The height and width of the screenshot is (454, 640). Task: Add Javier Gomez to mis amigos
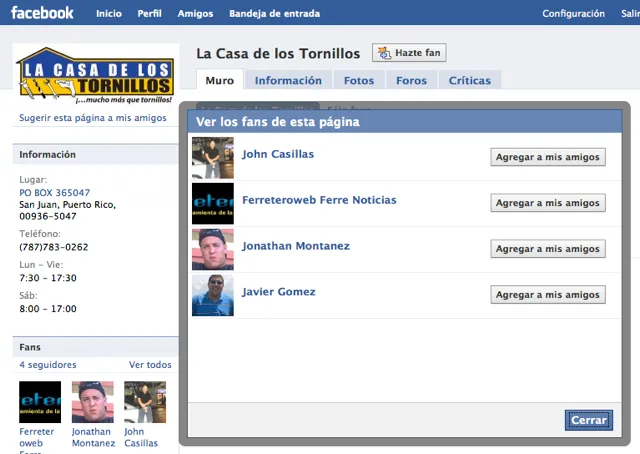click(x=548, y=294)
